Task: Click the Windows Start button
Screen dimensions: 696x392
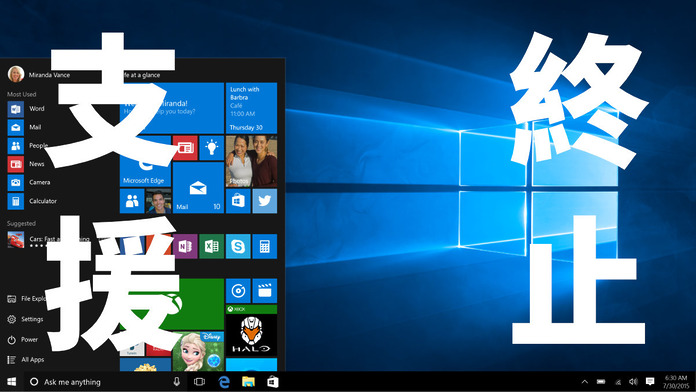Action: [x=12, y=382]
